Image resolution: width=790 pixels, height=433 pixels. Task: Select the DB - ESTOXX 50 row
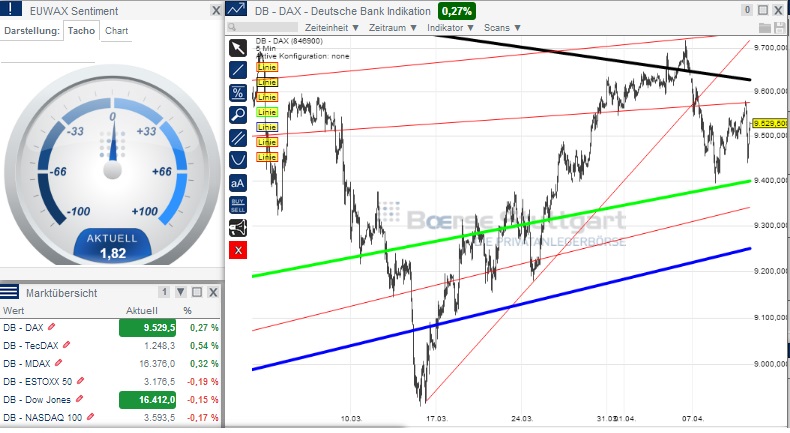[110, 382]
